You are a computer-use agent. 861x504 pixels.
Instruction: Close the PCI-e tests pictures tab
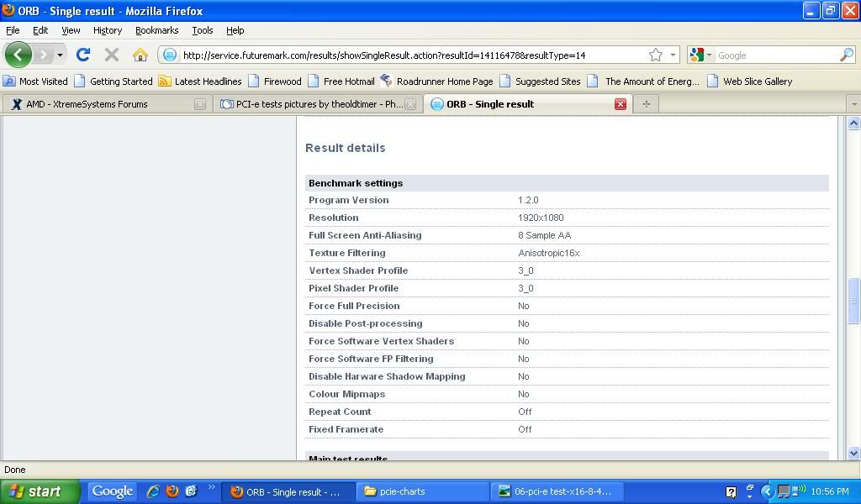(410, 104)
